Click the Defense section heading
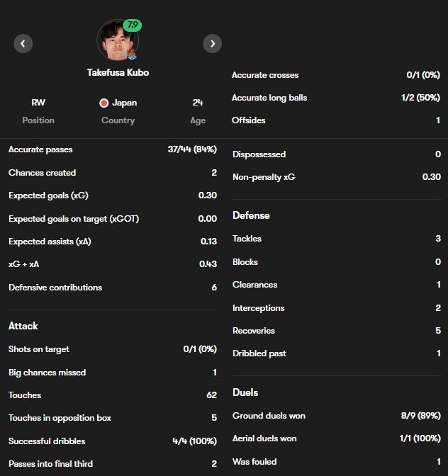Image resolution: width=448 pixels, height=476 pixels. [x=251, y=215]
